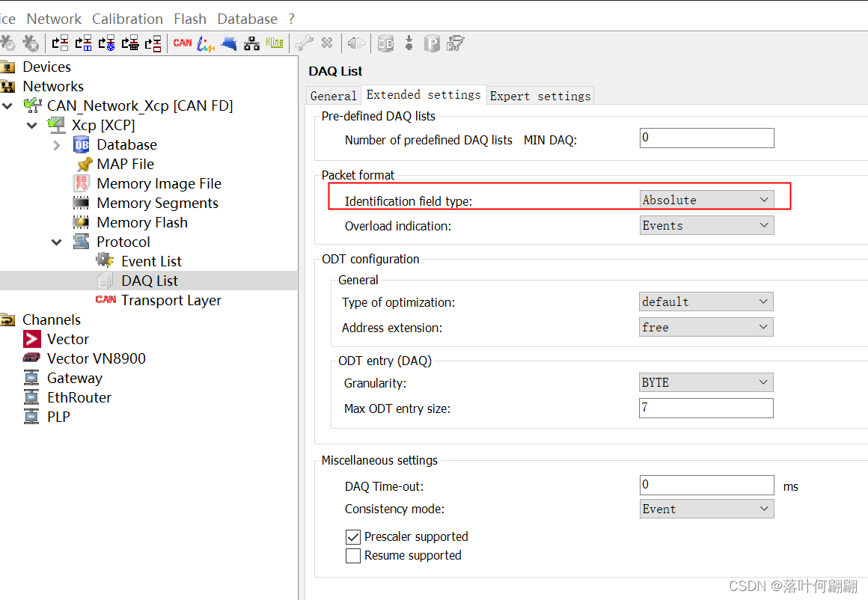The height and width of the screenshot is (600, 868).
Task: Select Gateway in the tree
Action: coord(75,378)
